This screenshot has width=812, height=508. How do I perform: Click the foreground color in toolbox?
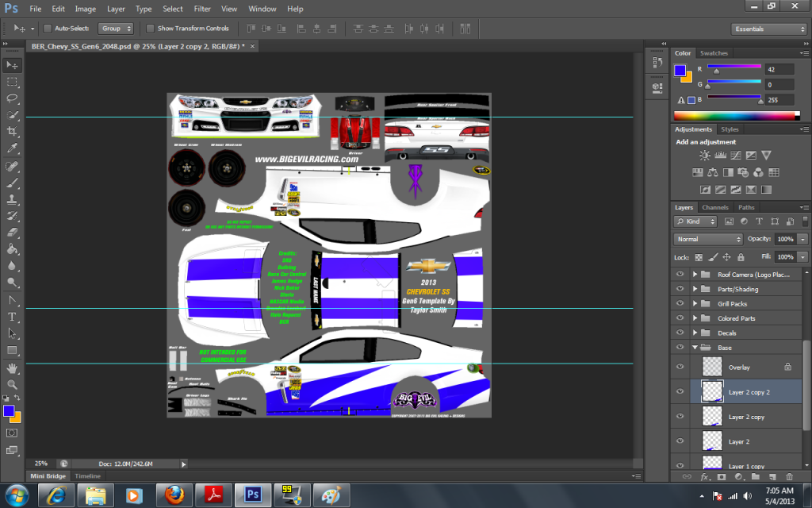[9, 411]
